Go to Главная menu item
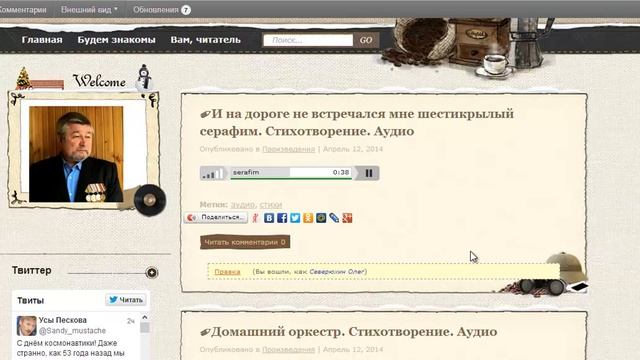640x360 pixels. pos(42,40)
